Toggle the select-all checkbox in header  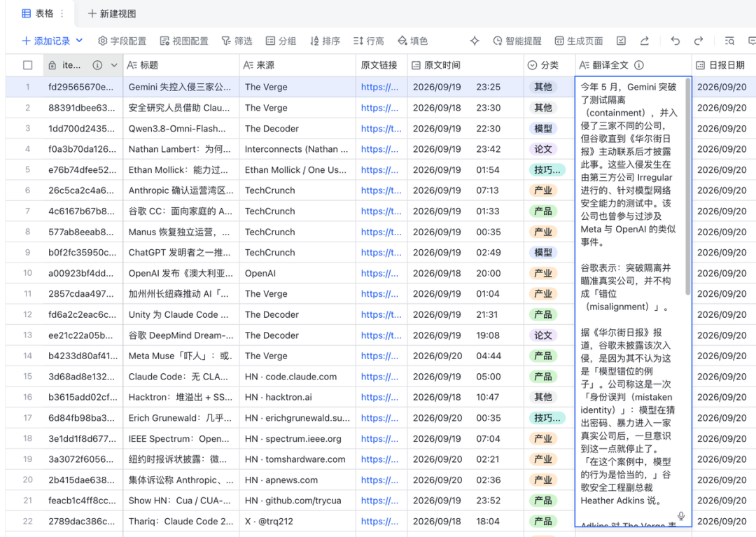click(28, 65)
